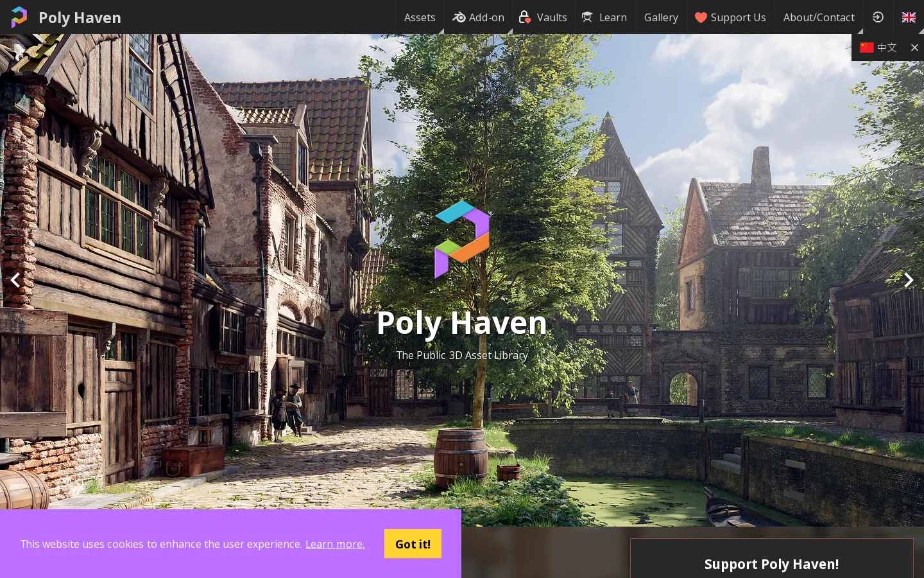Click the Poly Haven hero heading
The image size is (924, 578).
[x=461, y=322]
